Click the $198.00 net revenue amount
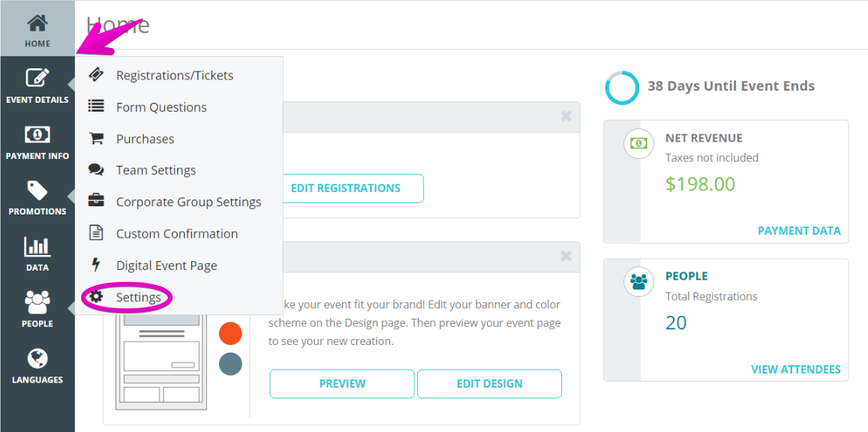The image size is (868, 432). point(700,184)
